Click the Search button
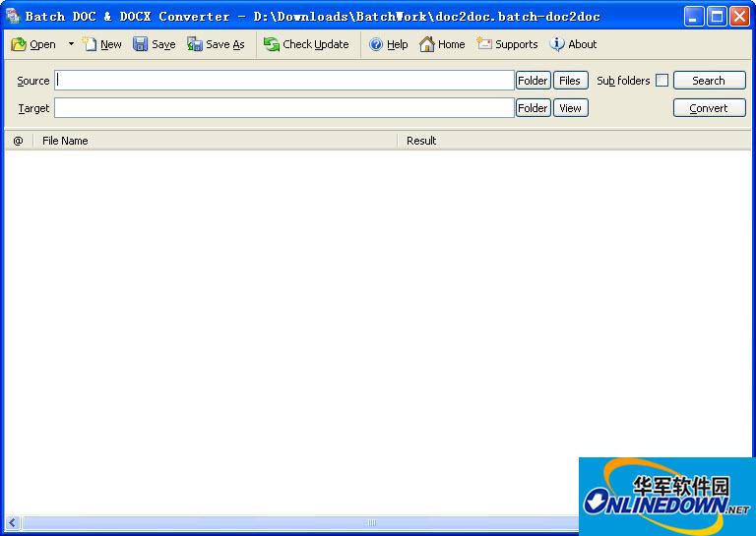The image size is (756, 536). coord(709,81)
